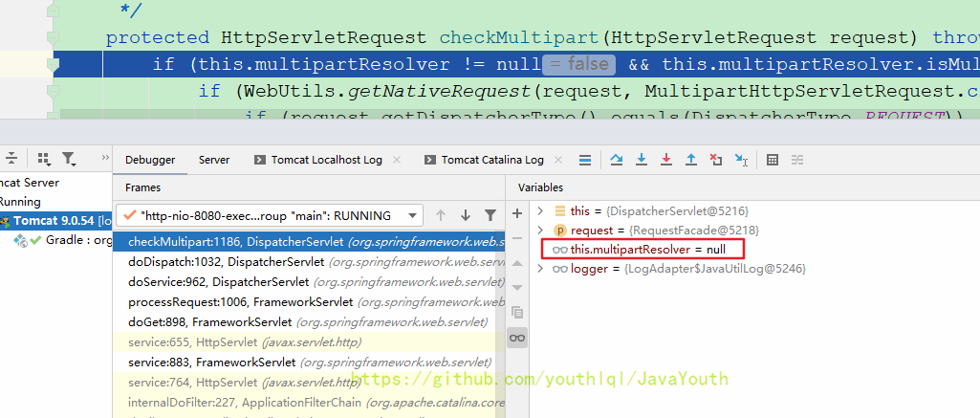Click the Step Into arrow icon
This screenshot has width=980, height=418.
[x=642, y=160]
